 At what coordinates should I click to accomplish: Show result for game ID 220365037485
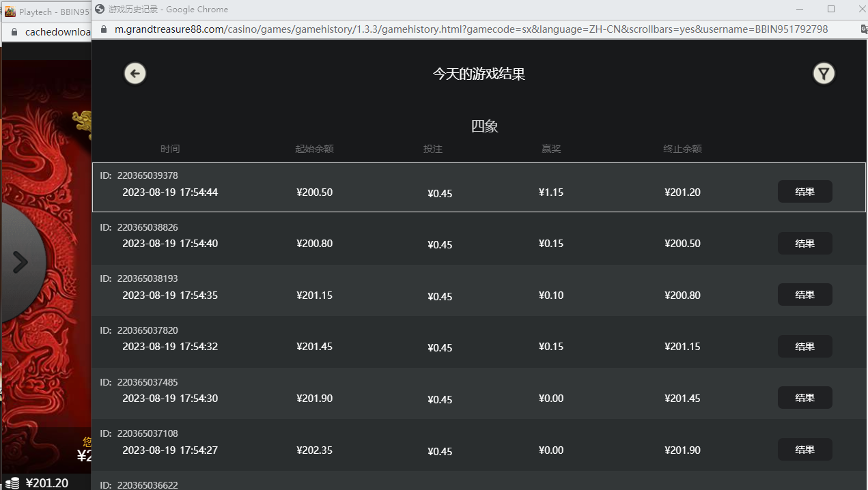804,398
